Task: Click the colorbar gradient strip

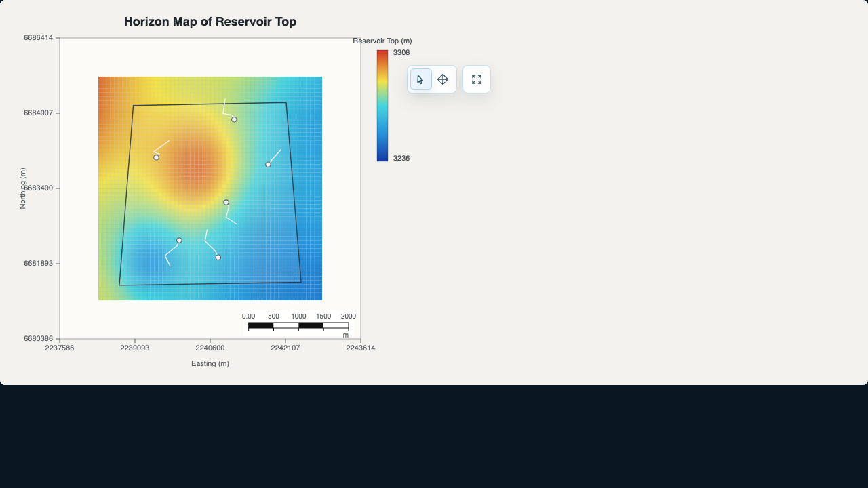Action: 382,105
